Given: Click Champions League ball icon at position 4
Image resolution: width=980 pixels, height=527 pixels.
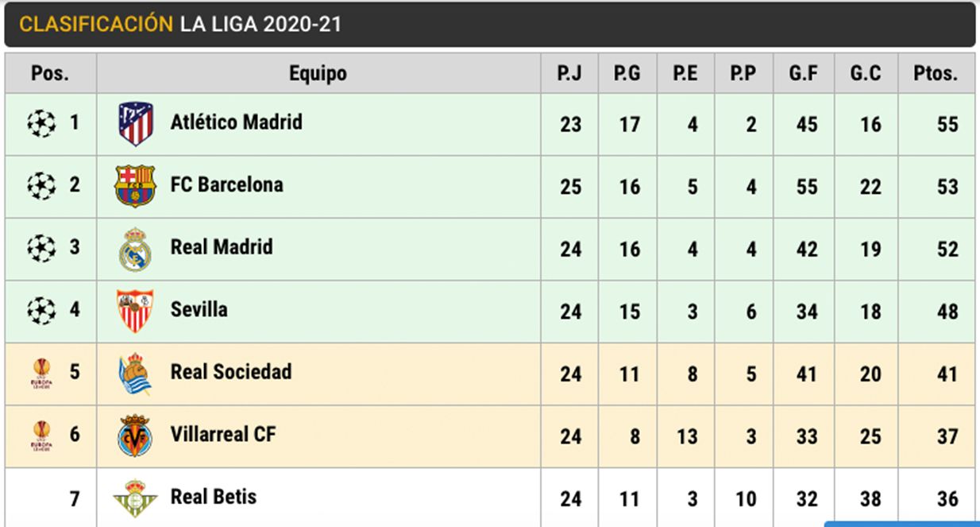Looking at the screenshot, I should point(41,310).
